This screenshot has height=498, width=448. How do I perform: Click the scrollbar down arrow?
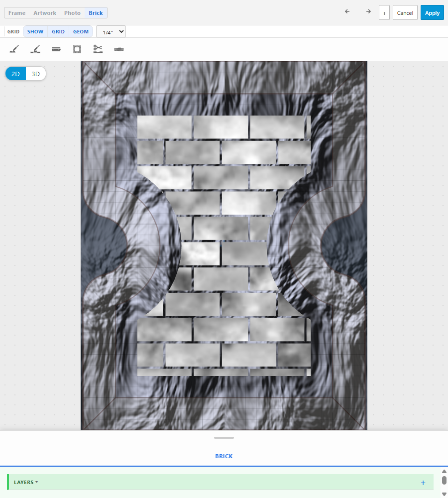pos(444,494)
